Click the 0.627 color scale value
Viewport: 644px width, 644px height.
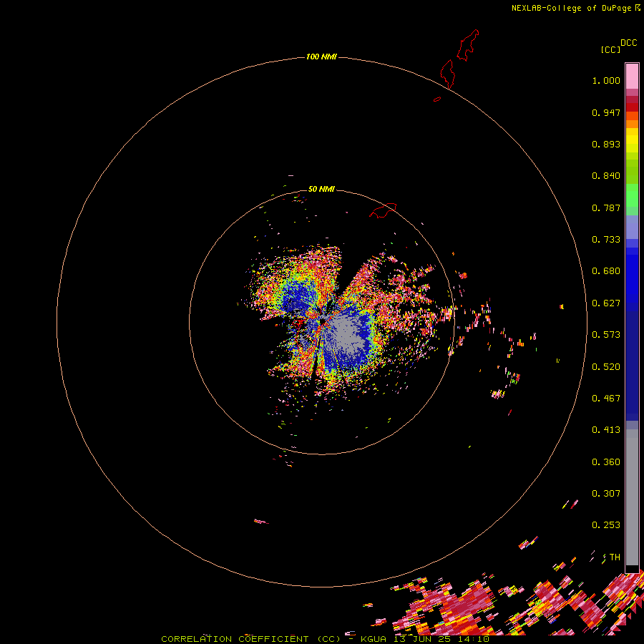pos(606,303)
